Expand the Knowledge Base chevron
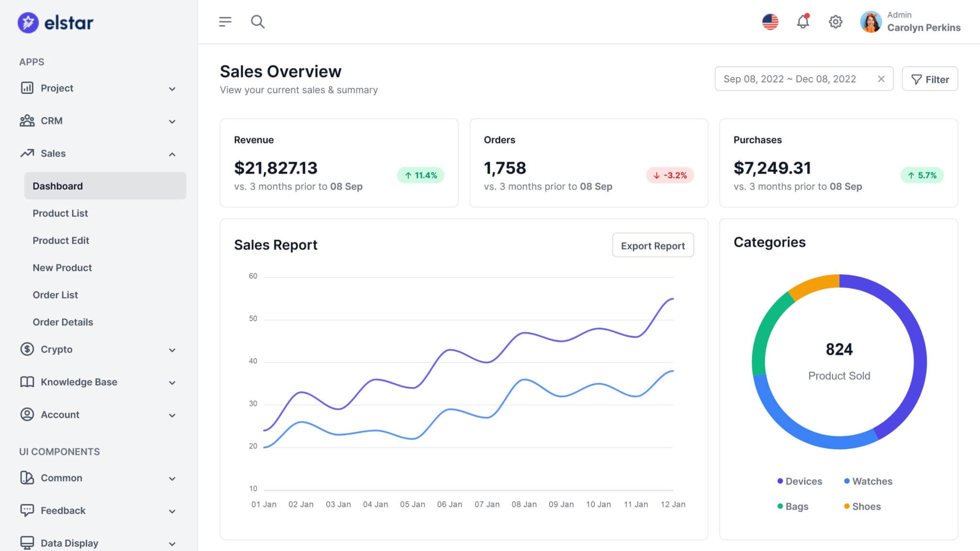The height and width of the screenshot is (551, 980). 172,383
